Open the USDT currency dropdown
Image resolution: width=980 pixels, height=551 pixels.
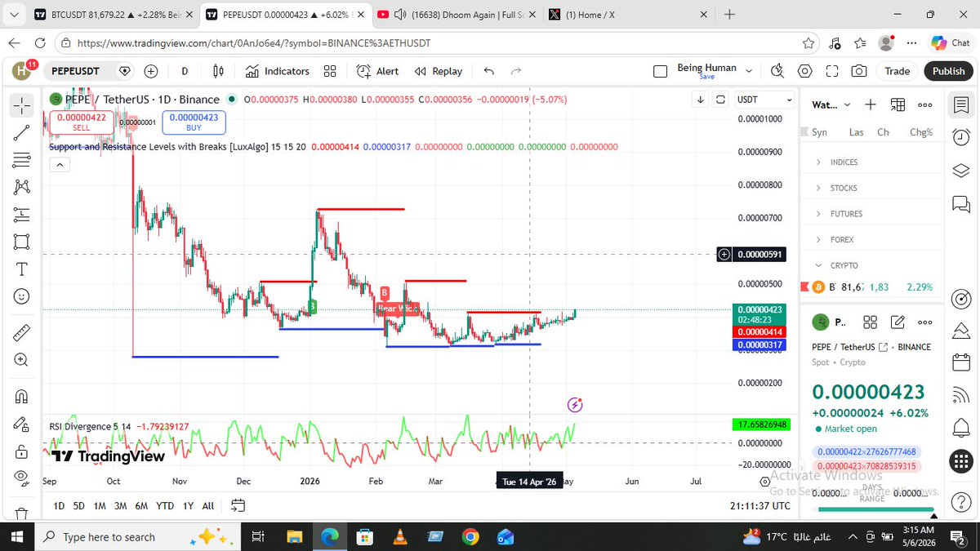click(764, 100)
